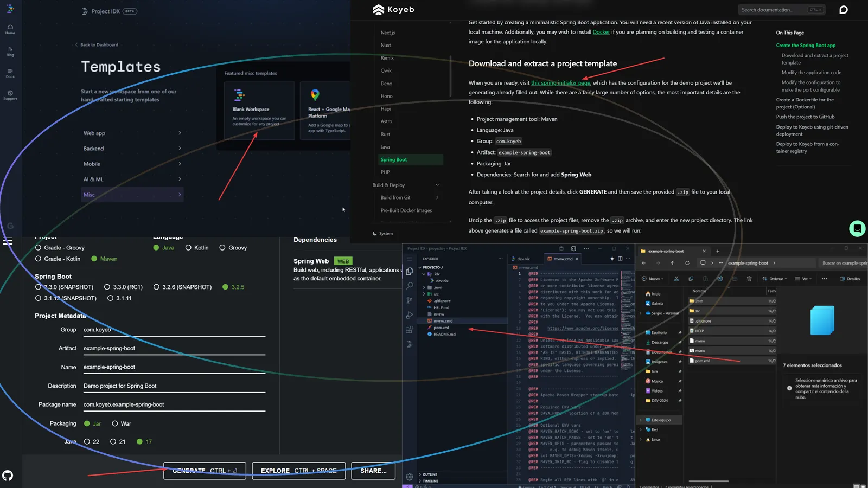Select Java 21 version

tap(118, 442)
